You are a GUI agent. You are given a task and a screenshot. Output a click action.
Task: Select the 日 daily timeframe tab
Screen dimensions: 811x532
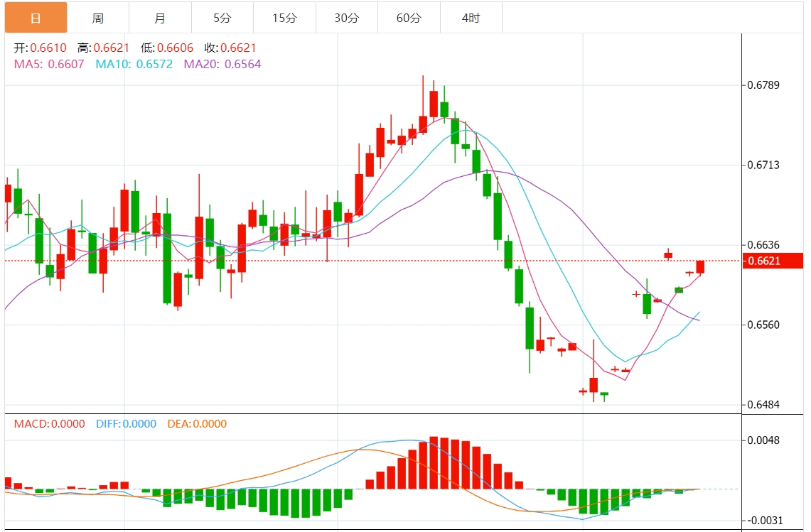pyautogui.click(x=36, y=18)
